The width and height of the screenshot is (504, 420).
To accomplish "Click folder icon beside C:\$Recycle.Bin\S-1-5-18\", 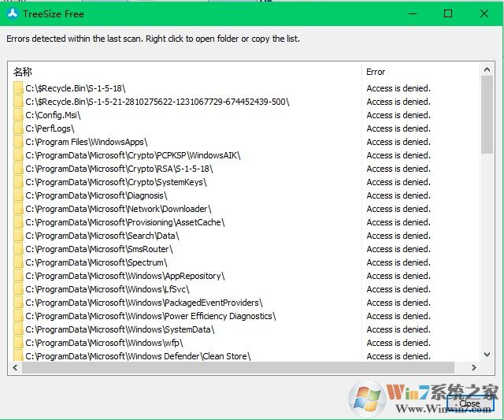I will pos(18,88).
